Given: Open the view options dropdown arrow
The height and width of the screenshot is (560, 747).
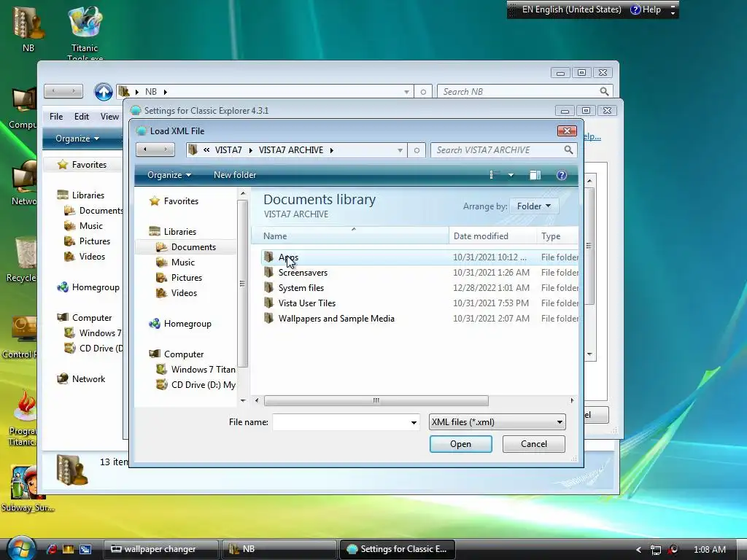Looking at the screenshot, I should pos(511,175).
